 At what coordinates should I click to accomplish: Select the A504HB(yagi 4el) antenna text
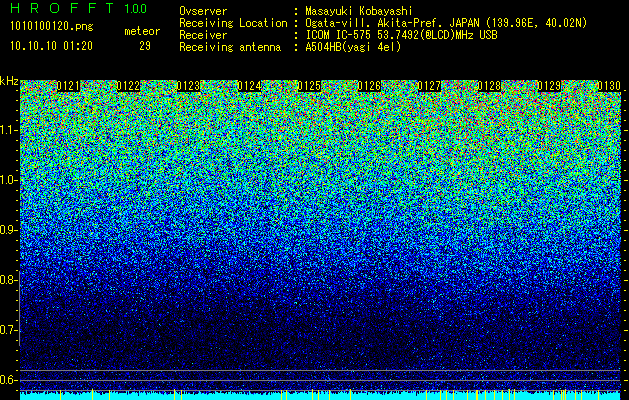click(353, 47)
